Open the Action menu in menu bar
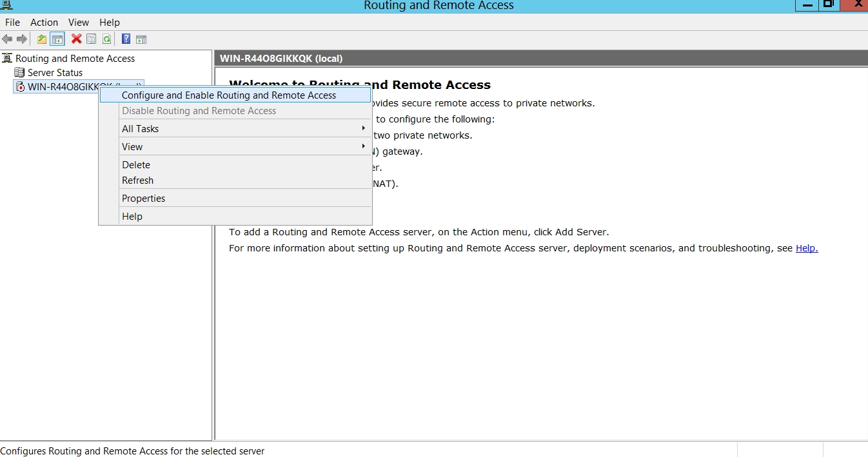 click(x=44, y=23)
